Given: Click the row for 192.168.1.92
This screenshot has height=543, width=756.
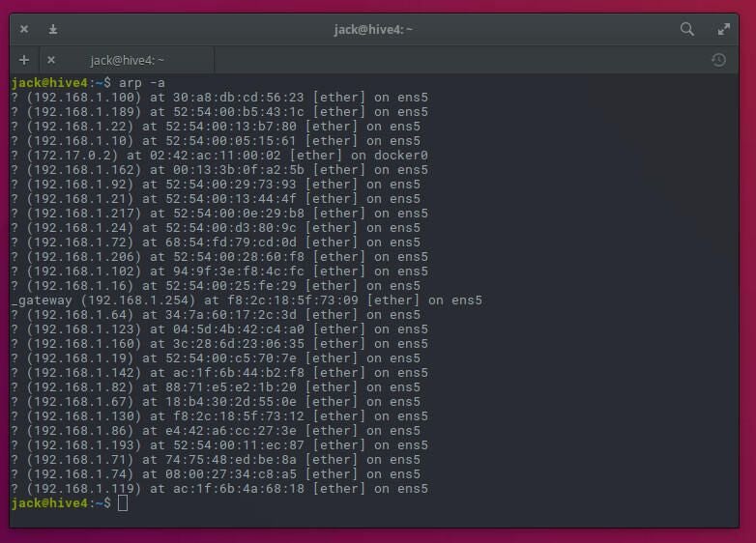Looking at the screenshot, I should [x=216, y=184].
